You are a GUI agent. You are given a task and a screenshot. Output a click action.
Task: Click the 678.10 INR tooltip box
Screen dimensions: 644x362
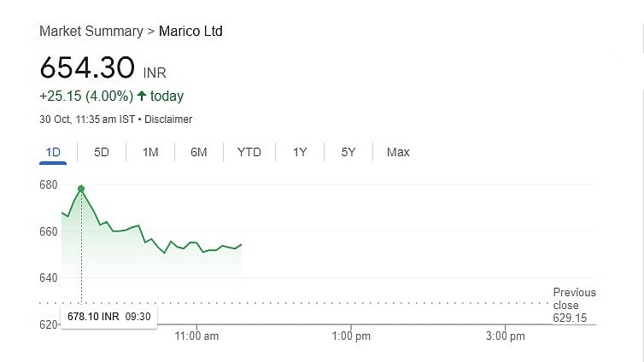pos(108,317)
